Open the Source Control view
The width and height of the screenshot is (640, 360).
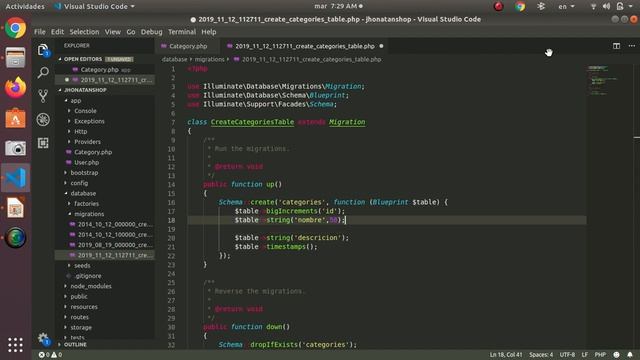coord(43,96)
